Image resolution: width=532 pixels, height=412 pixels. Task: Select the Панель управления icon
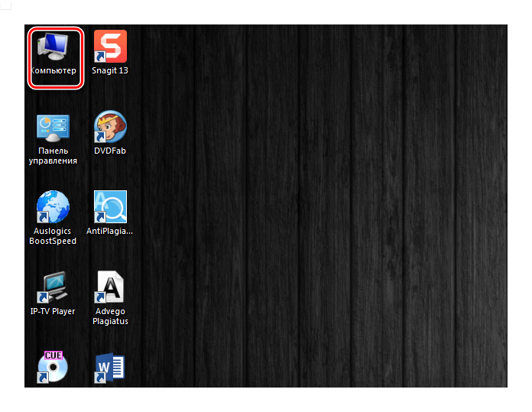(x=54, y=126)
